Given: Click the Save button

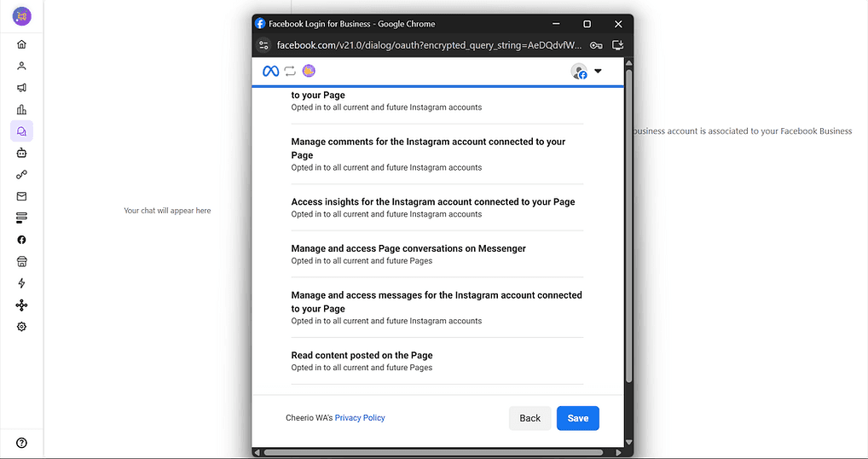Looking at the screenshot, I should pos(578,418).
